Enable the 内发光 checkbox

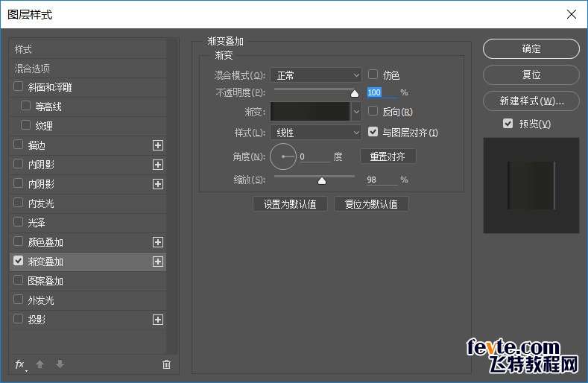[x=18, y=203]
